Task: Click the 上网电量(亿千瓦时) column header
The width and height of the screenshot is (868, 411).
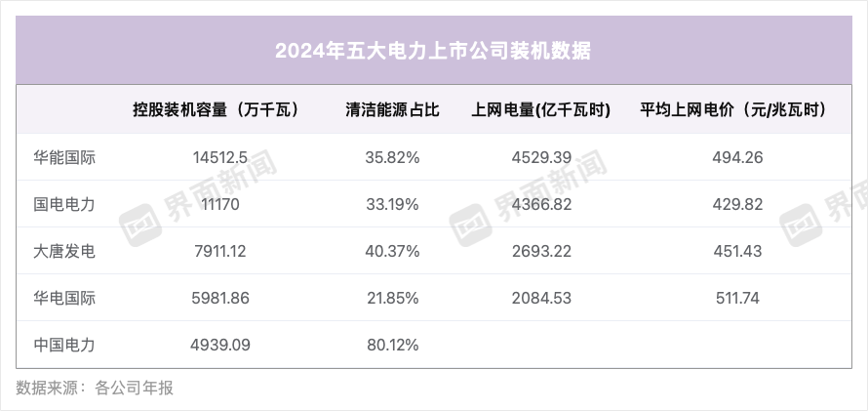Action: (540, 110)
